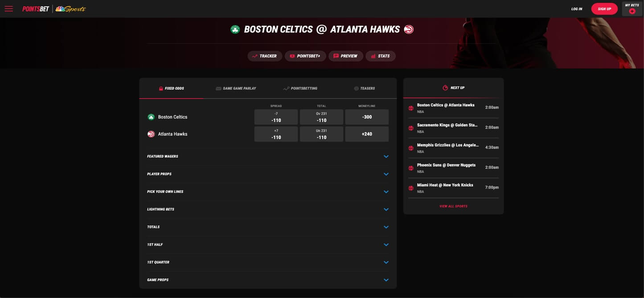The image size is (644, 298).
Task: Select Under 231 total bet
Action: (x=321, y=134)
